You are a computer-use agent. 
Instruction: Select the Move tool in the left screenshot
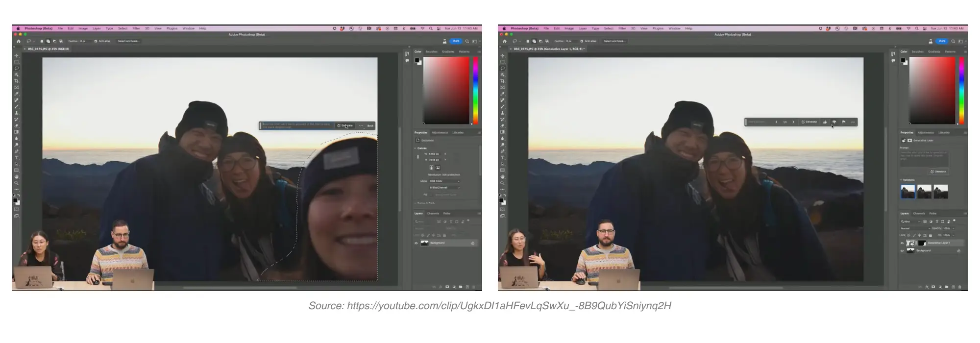[x=16, y=55]
